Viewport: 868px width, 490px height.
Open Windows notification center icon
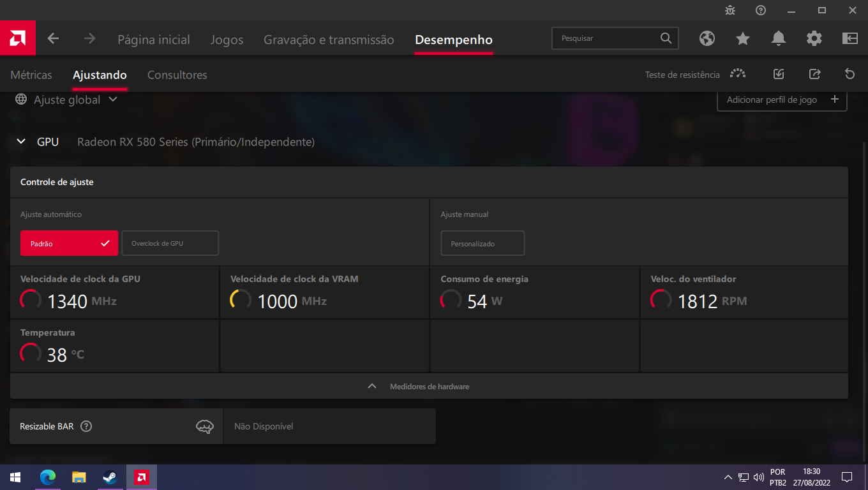pyautogui.click(x=847, y=477)
